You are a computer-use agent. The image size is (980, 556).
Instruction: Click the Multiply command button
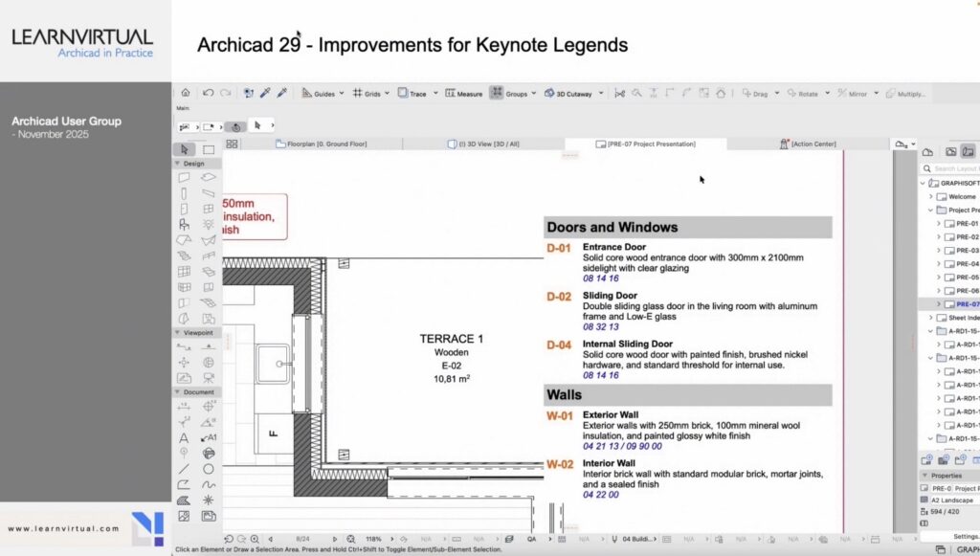[905, 93]
